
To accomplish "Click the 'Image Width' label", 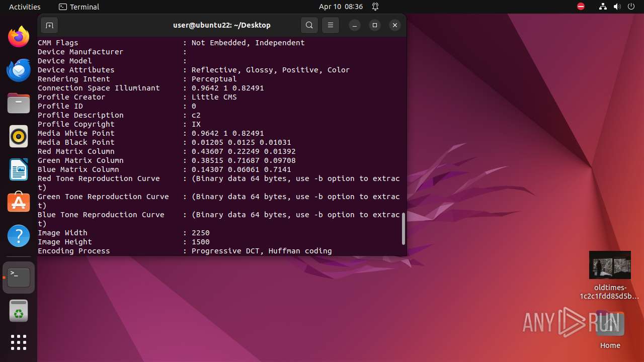I will tap(62, 233).
